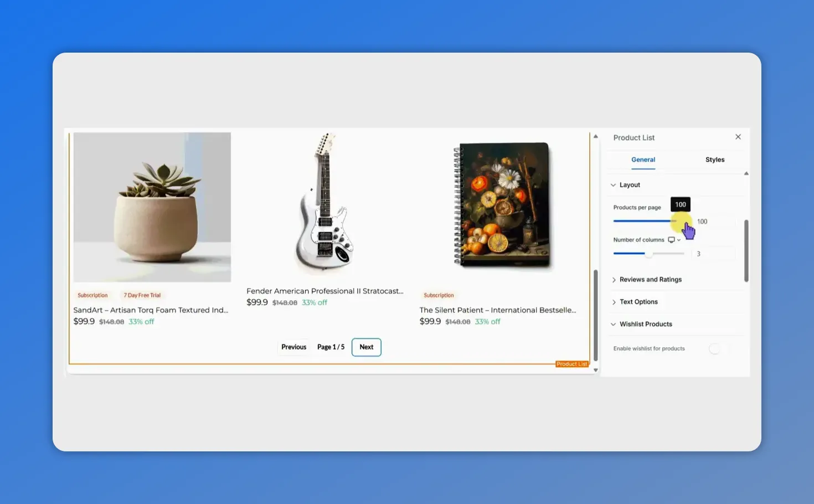
Task: Click the Products per page value field showing 100
Action: click(714, 221)
